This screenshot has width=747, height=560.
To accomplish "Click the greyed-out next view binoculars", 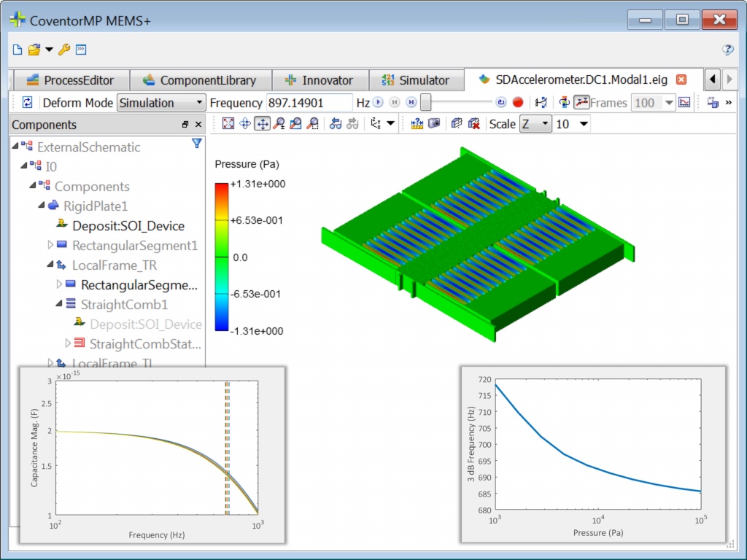I will click(352, 124).
